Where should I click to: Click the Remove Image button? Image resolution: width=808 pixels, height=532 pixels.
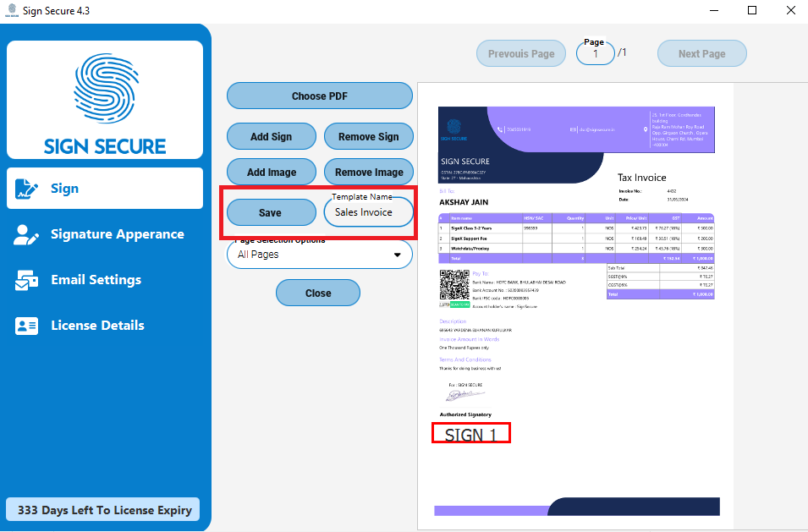[x=368, y=172]
